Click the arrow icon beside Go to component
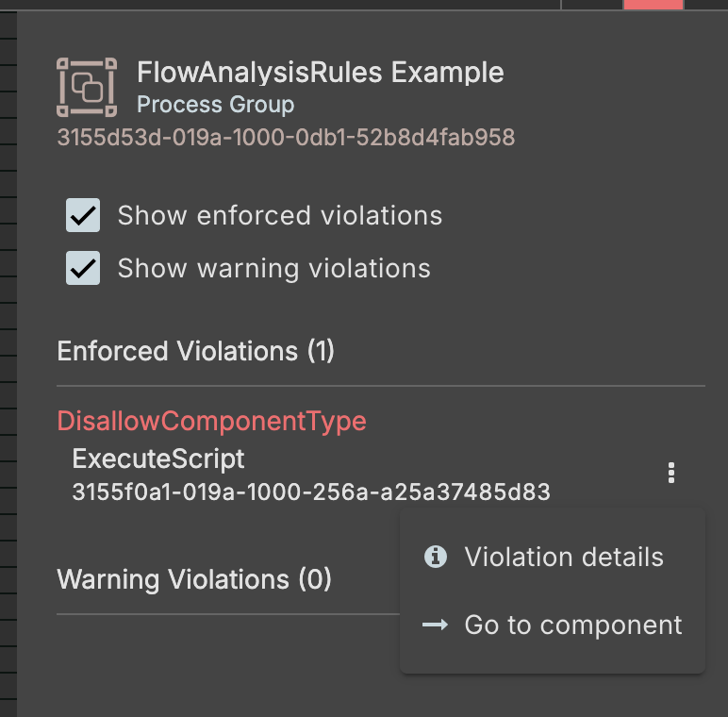728x717 pixels. (436, 625)
